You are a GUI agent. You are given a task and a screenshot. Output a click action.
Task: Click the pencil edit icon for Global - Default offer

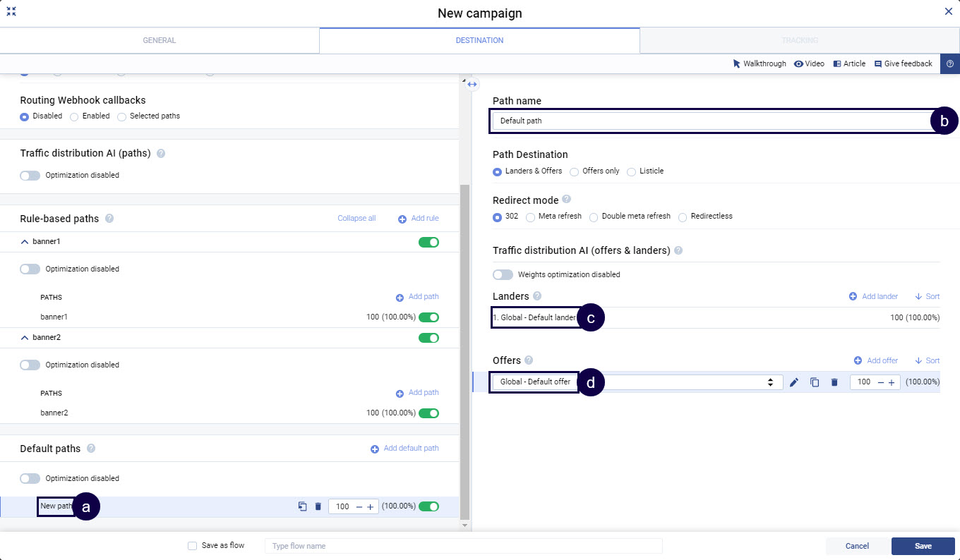click(794, 382)
